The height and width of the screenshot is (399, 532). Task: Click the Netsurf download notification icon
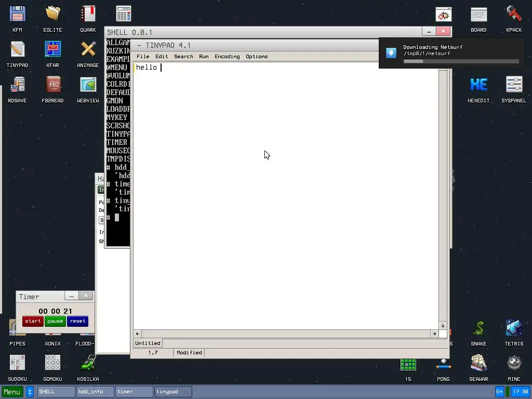point(391,52)
